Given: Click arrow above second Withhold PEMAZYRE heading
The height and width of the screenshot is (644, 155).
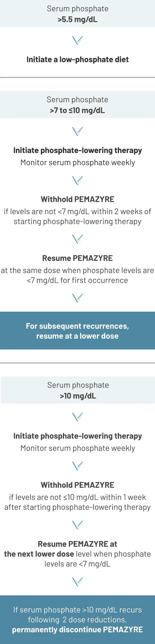Looking at the screenshot, I should [x=77, y=466].
